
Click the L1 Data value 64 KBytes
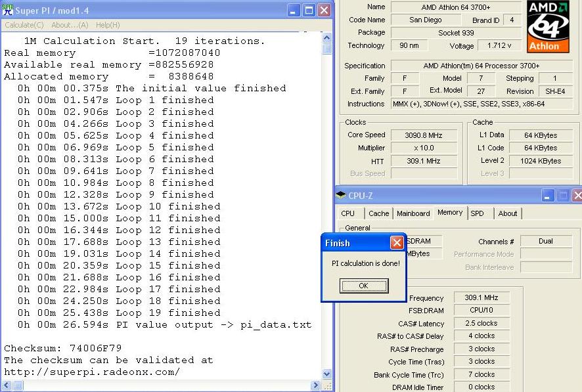click(541, 135)
